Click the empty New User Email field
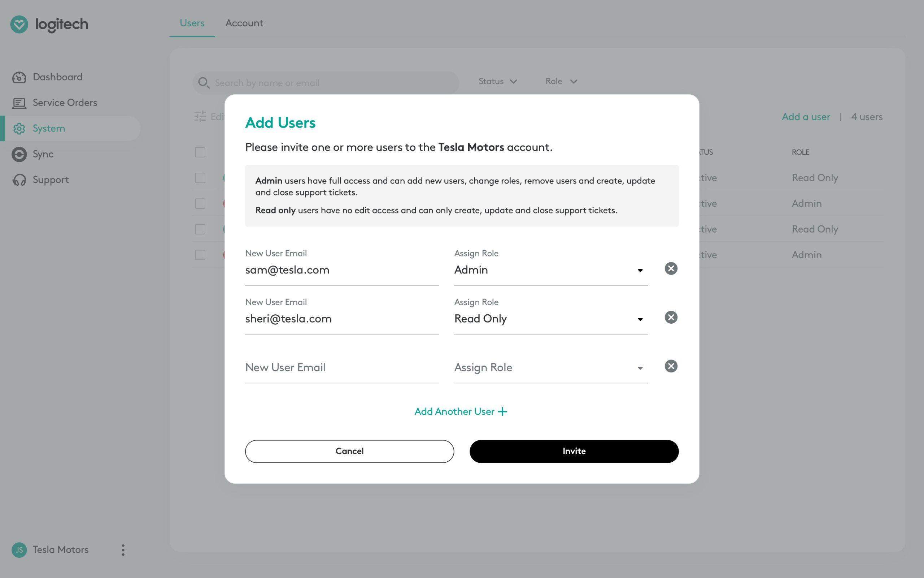The height and width of the screenshot is (578, 924). click(342, 368)
